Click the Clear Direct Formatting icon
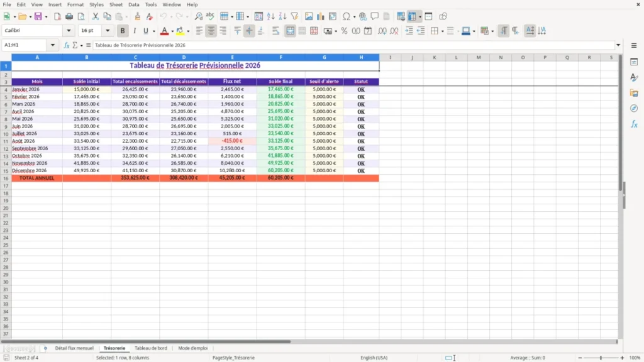This screenshot has width=644, height=362. [150, 16]
